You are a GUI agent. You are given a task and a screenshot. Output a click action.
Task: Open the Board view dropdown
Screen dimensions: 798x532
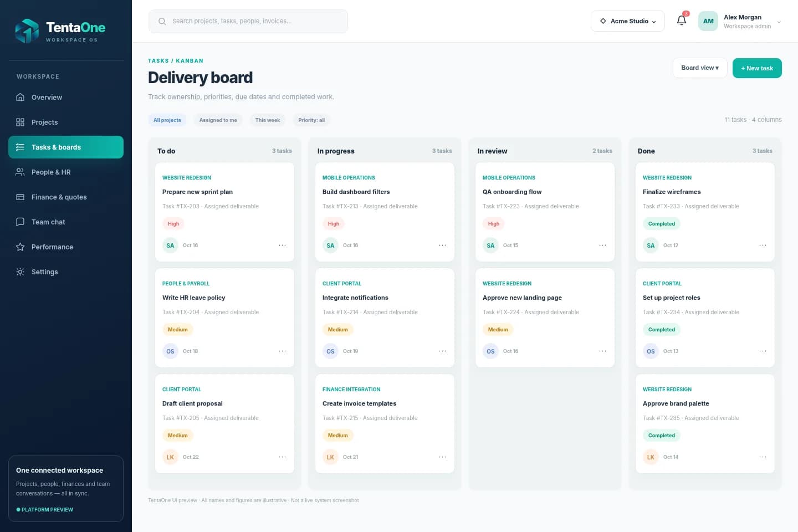tap(700, 68)
